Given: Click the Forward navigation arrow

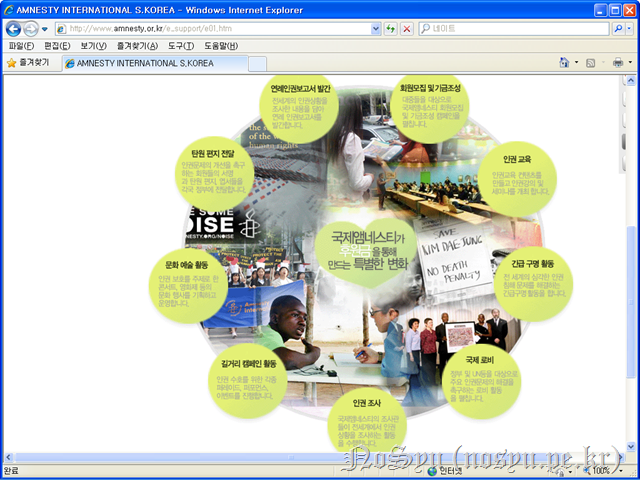Looking at the screenshot, I should 31,28.
